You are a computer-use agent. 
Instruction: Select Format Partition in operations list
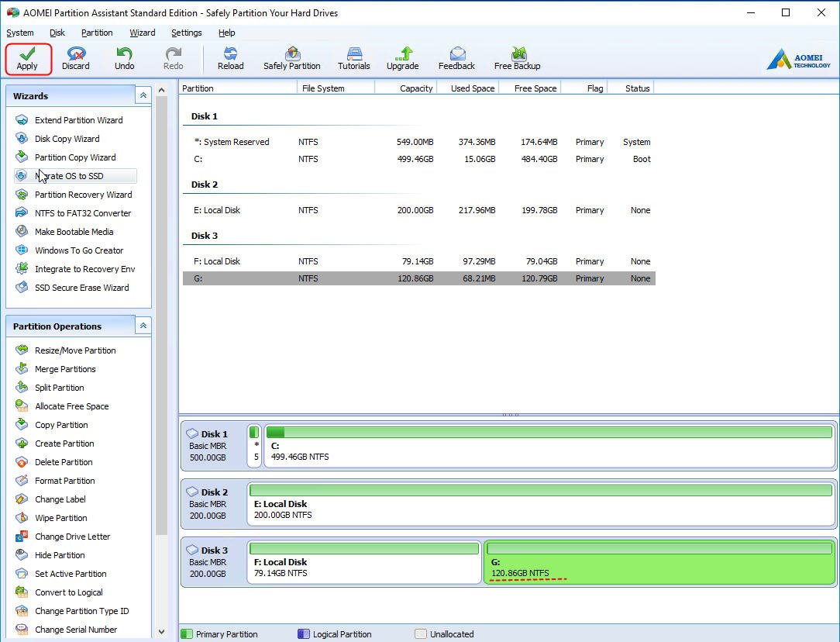tap(65, 481)
